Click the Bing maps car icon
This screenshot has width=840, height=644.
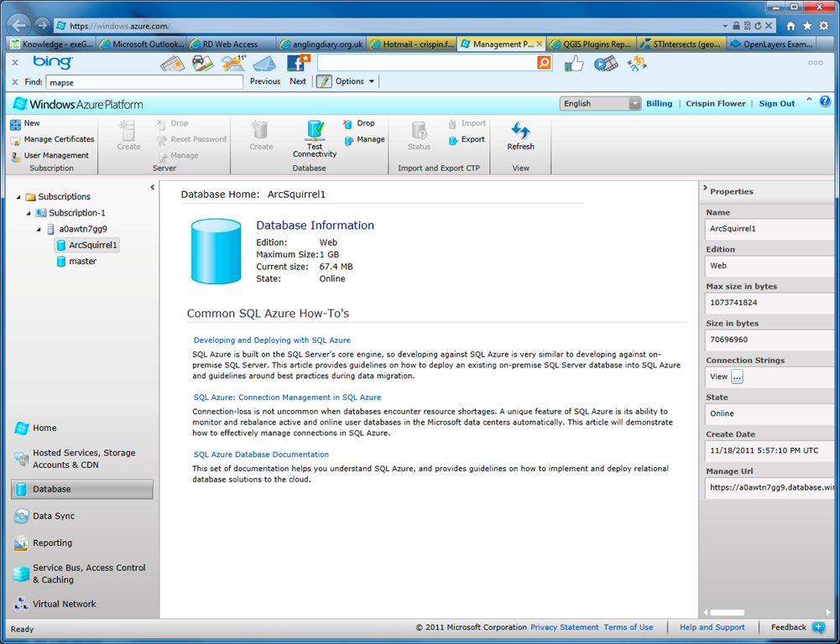(202, 64)
